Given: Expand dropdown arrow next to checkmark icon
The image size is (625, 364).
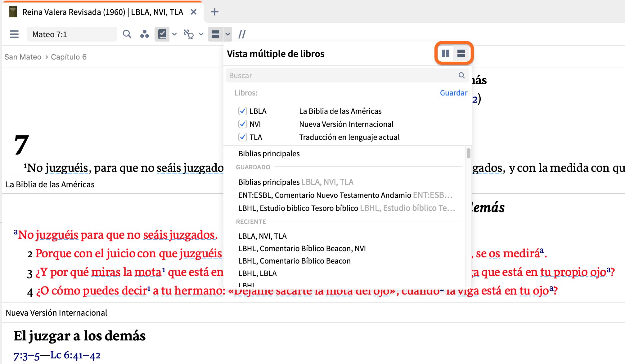Looking at the screenshot, I should tap(174, 34).
